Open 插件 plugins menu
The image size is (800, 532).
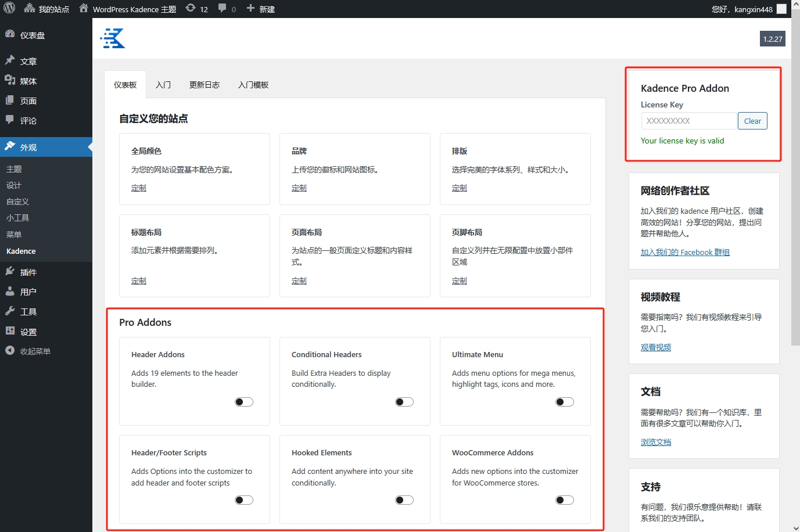[x=46, y=272]
